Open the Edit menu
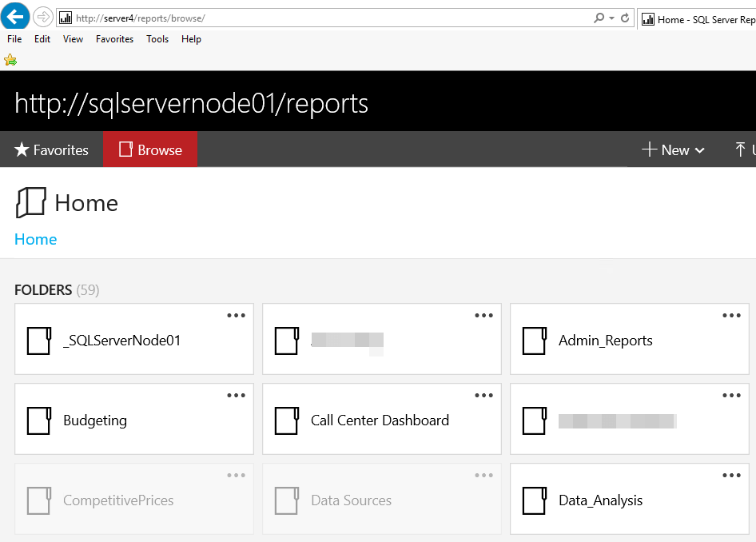The height and width of the screenshot is (542, 756). click(x=42, y=39)
